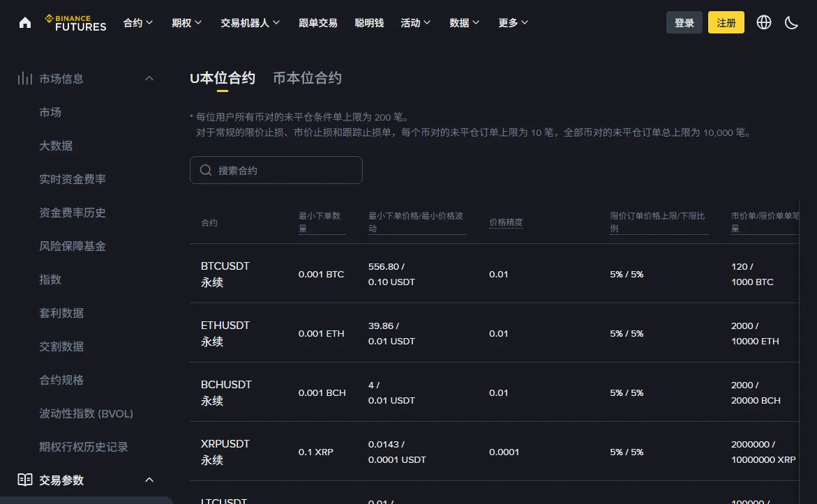Expand the 数据 dropdown
817x504 pixels.
464,22
